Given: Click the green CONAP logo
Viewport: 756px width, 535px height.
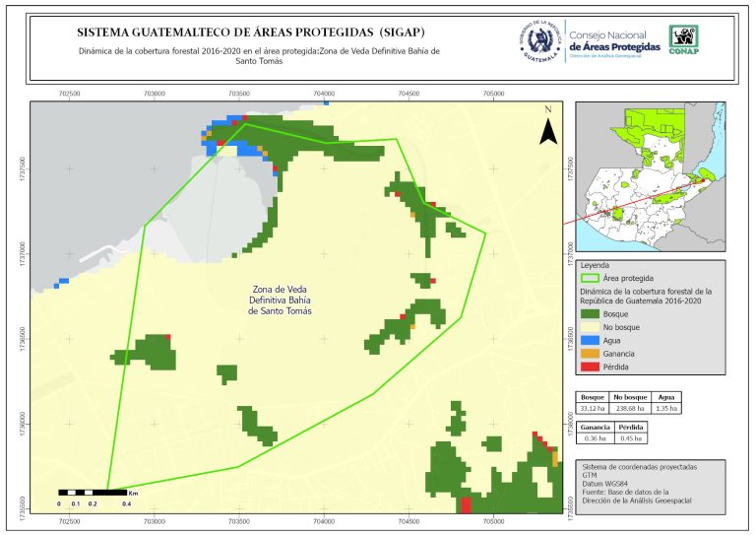Looking at the screenshot, I should [x=684, y=39].
